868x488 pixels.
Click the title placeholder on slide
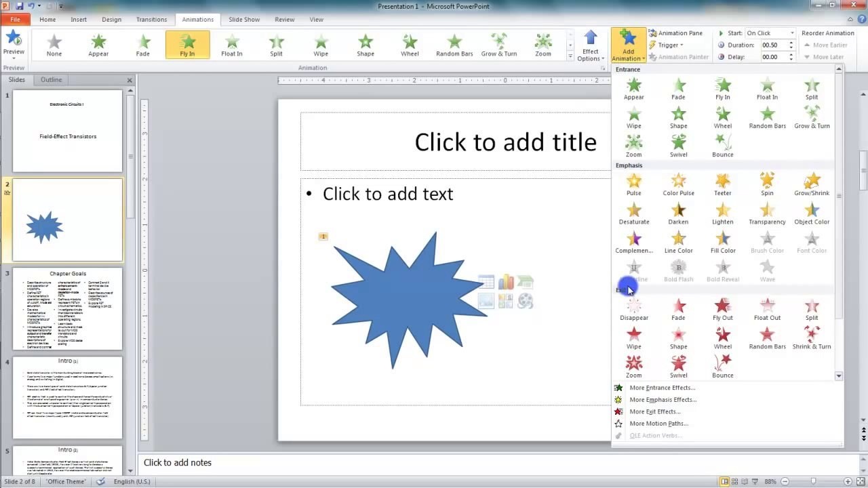(505, 142)
